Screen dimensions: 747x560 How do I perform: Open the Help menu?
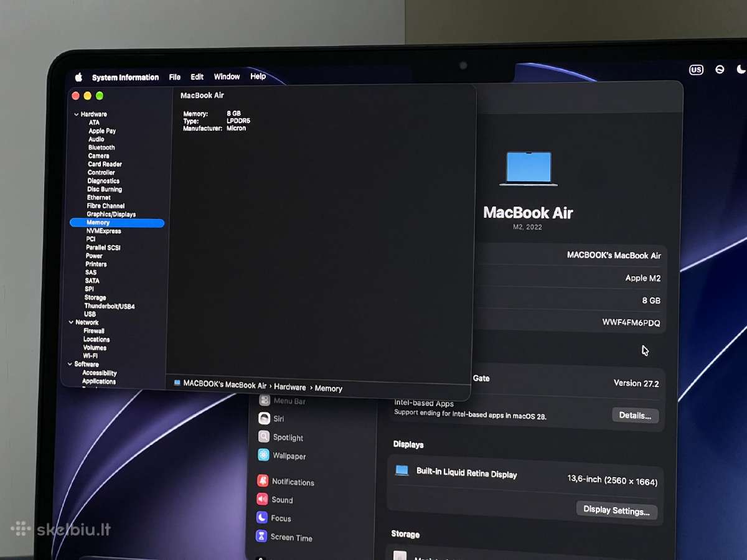coord(258,77)
